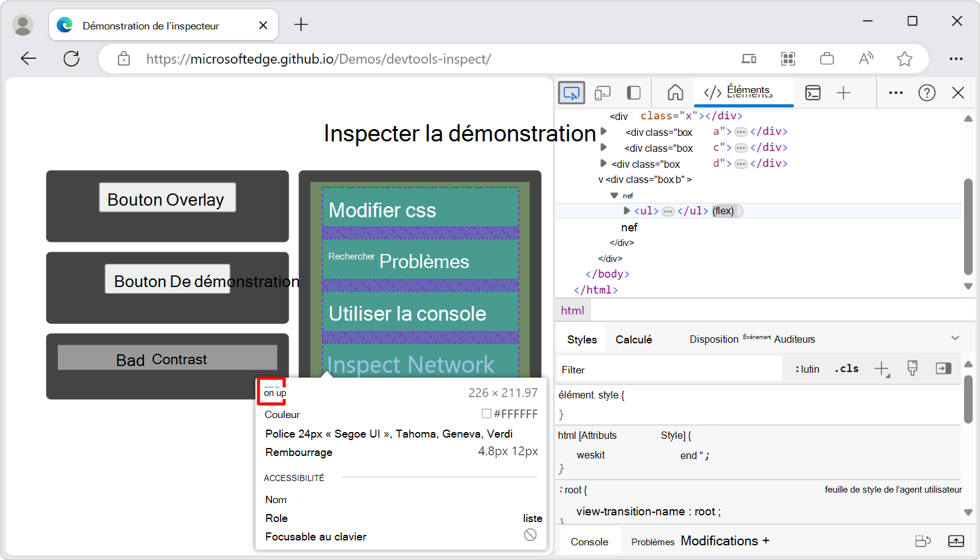
Task: Toggle device emulation mode
Action: (x=603, y=92)
